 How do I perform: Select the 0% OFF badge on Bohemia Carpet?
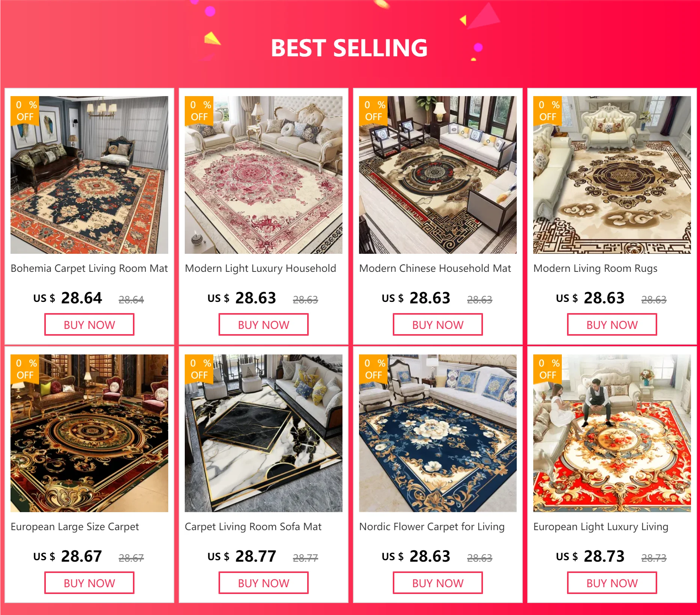click(25, 111)
